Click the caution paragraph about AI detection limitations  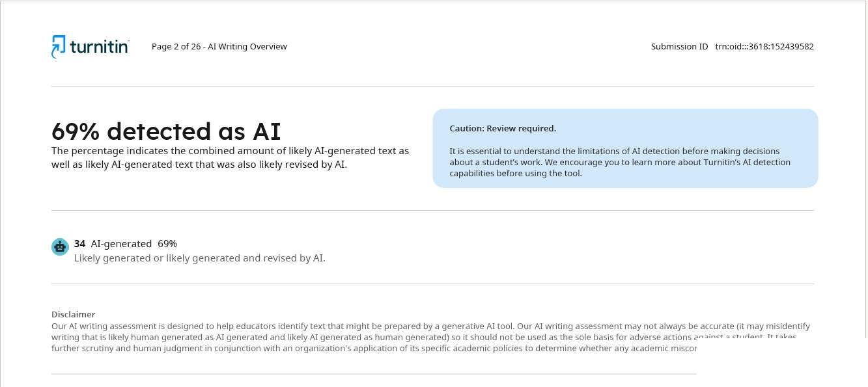[x=620, y=163]
